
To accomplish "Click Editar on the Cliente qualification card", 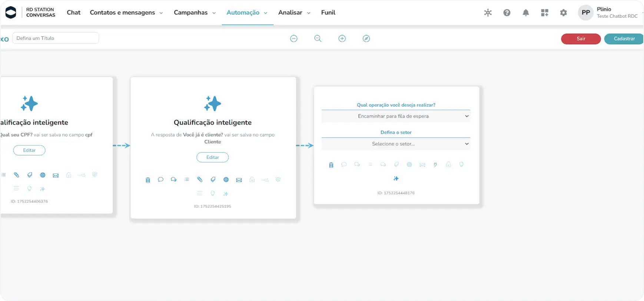I will click(x=213, y=157).
